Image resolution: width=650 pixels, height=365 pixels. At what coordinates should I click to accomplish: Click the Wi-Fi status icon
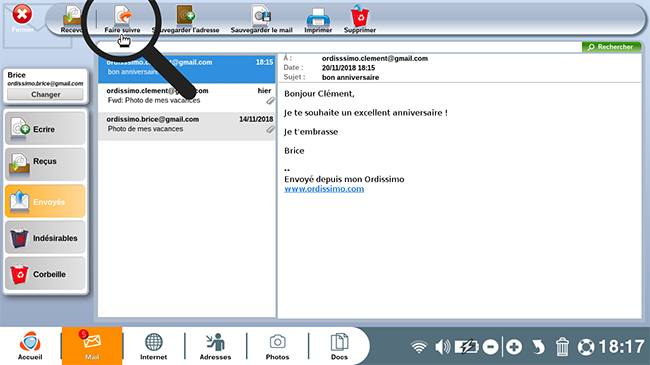pos(419,347)
